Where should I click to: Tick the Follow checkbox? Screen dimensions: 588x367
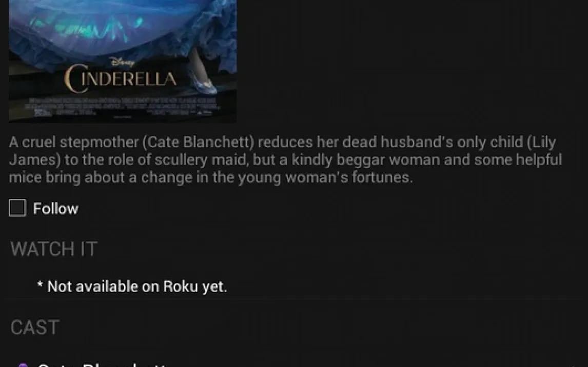(x=17, y=208)
